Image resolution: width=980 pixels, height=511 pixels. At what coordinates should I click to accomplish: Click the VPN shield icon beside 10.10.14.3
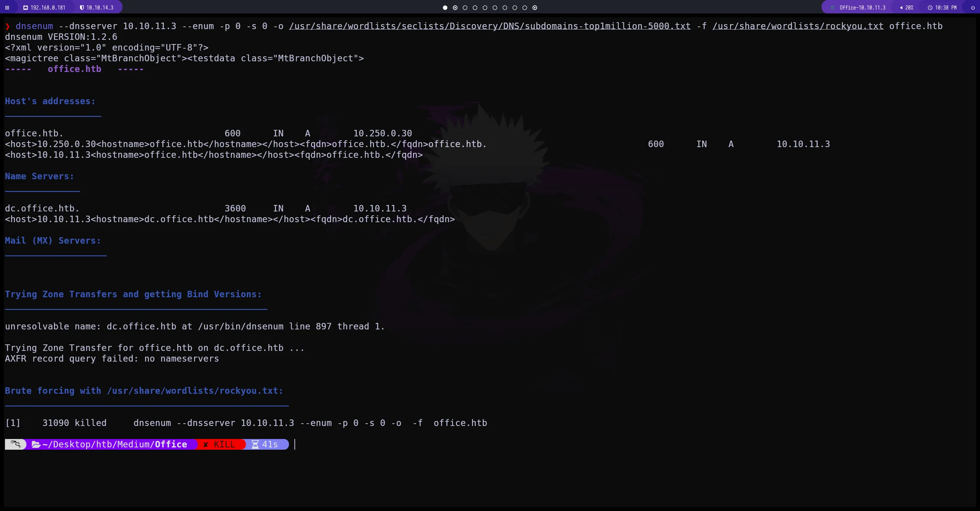coord(82,8)
